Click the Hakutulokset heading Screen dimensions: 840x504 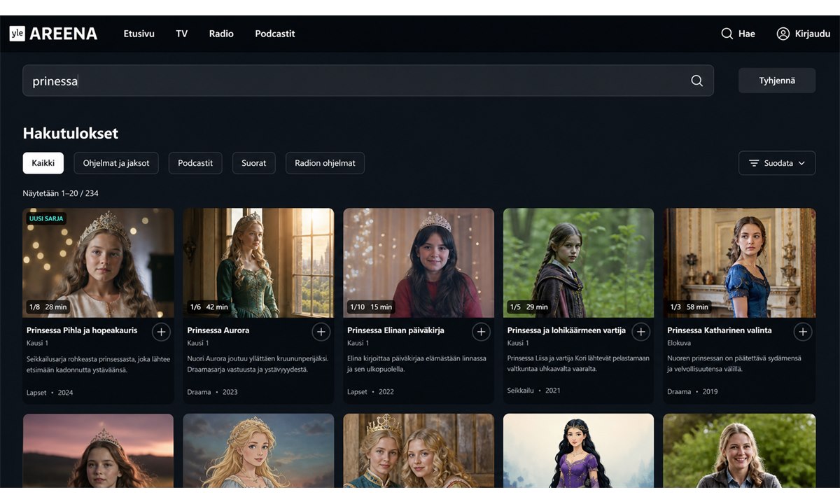71,134
